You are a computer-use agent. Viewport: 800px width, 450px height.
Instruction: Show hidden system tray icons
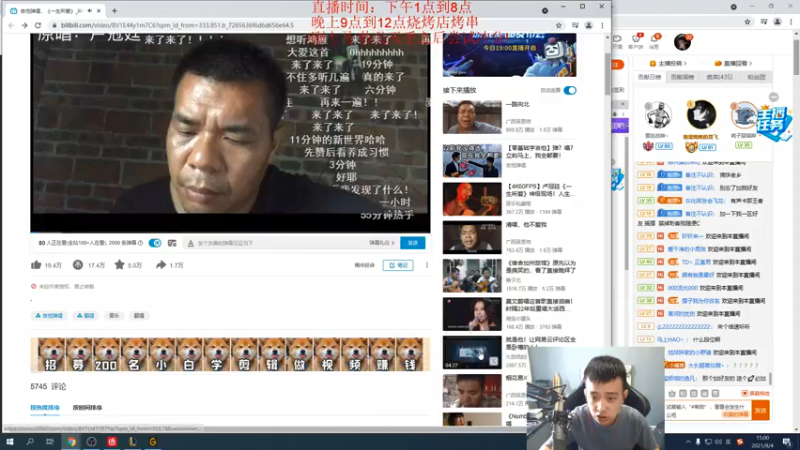pyautogui.click(x=688, y=442)
